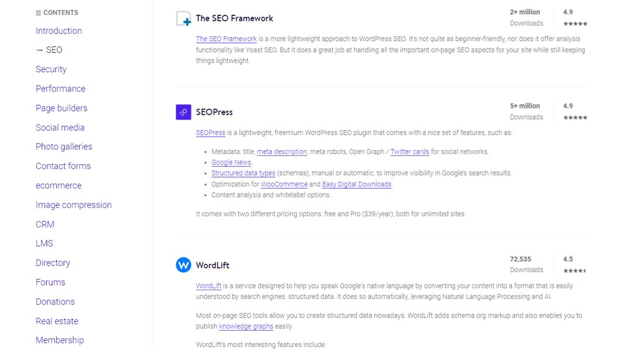Click the WordLift circular W logo
The width and height of the screenshot is (644, 350).
coord(183,265)
